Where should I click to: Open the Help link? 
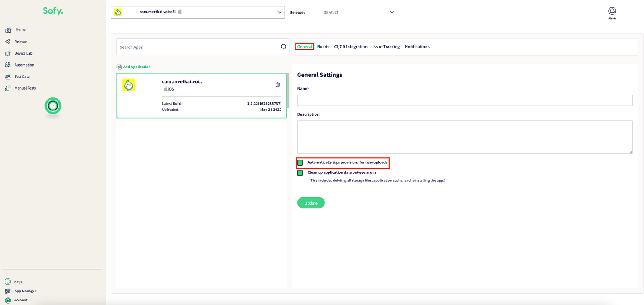click(x=18, y=282)
